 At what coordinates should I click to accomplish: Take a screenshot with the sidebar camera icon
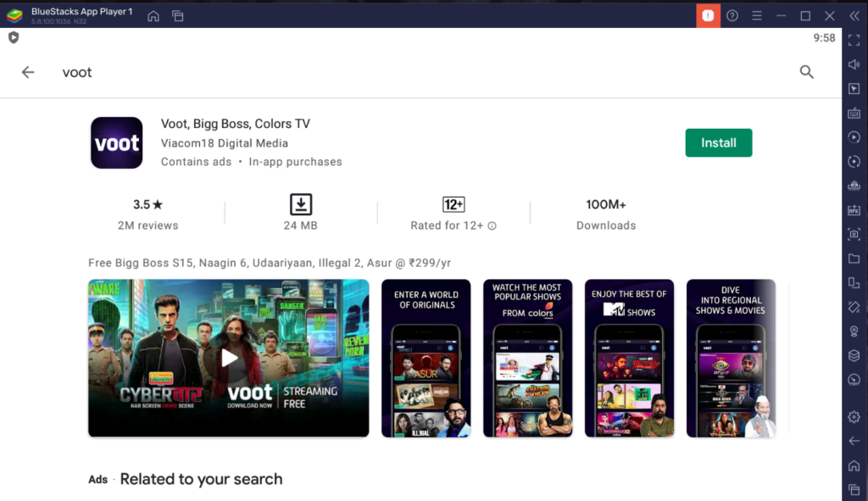point(854,234)
